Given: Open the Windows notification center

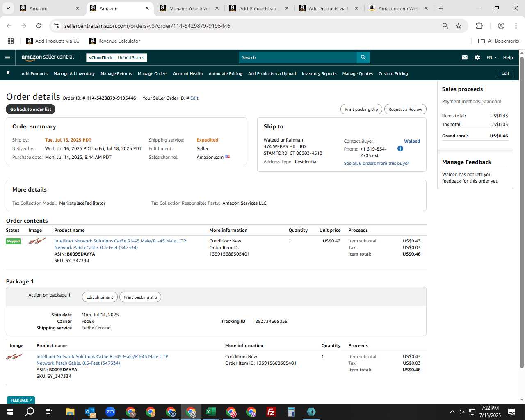Looking at the screenshot, I should [511, 412].
